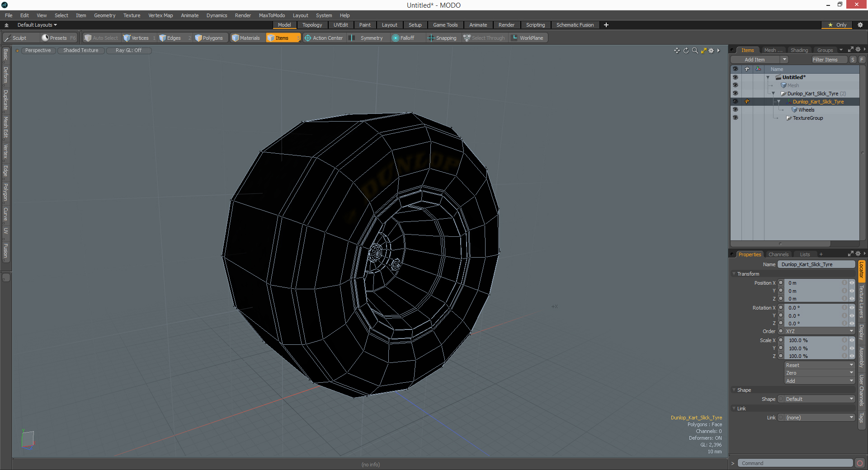
Task: Open Properties panel settings gear
Action: pos(858,254)
